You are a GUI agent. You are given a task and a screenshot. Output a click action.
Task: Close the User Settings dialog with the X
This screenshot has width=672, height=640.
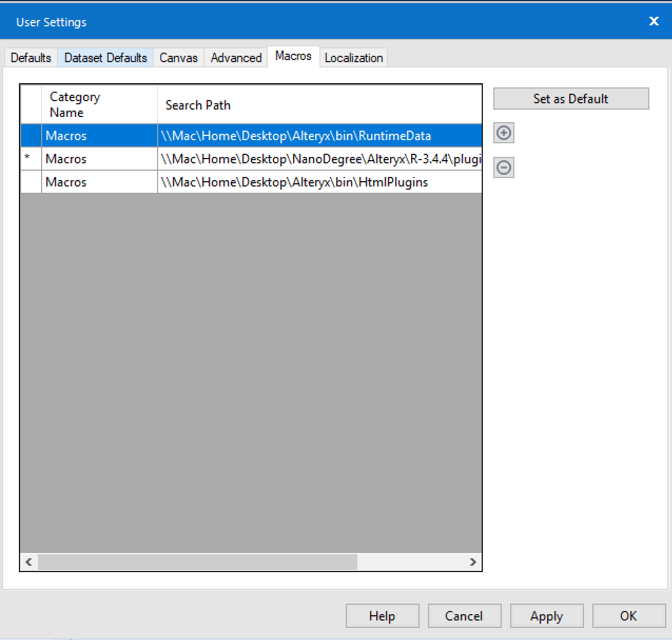click(x=654, y=21)
